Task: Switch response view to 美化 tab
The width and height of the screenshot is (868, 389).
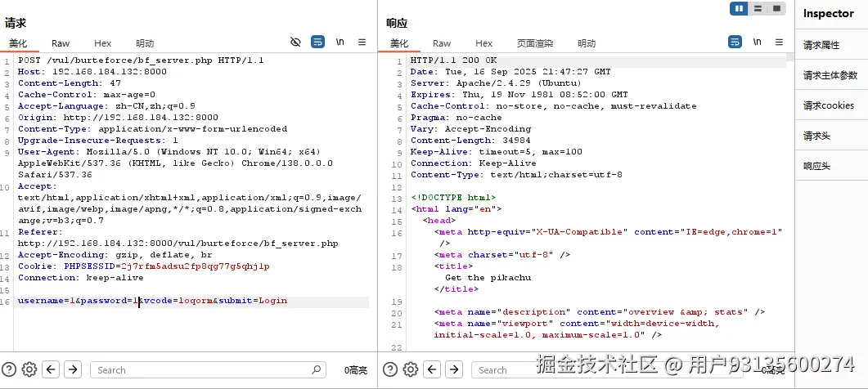Action: [x=399, y=43]
